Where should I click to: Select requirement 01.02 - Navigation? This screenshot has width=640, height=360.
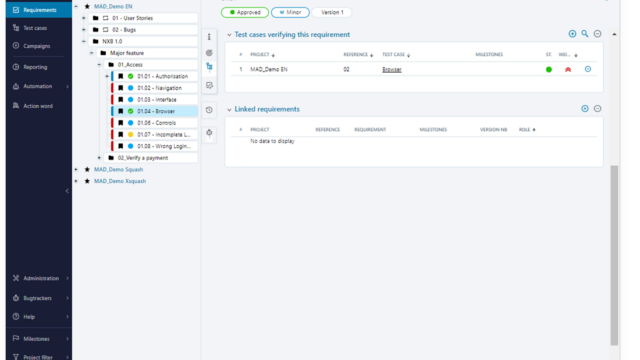click(154, 88)
